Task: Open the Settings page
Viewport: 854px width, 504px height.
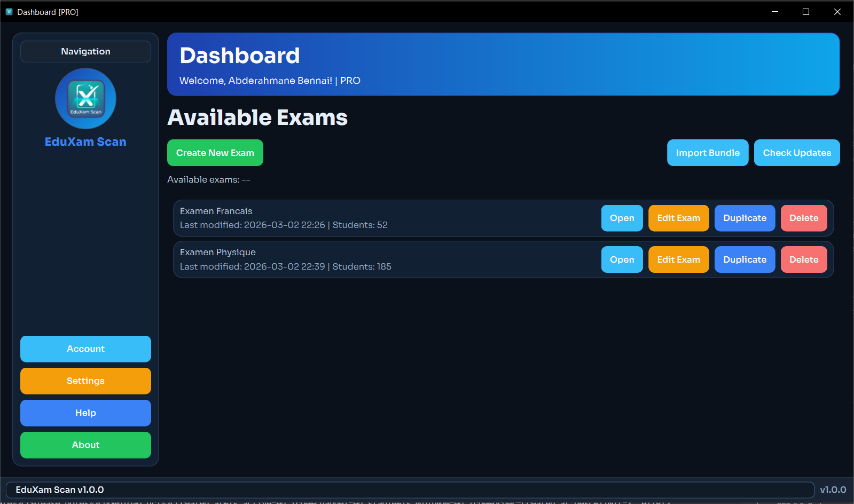Action: point(85,381)
